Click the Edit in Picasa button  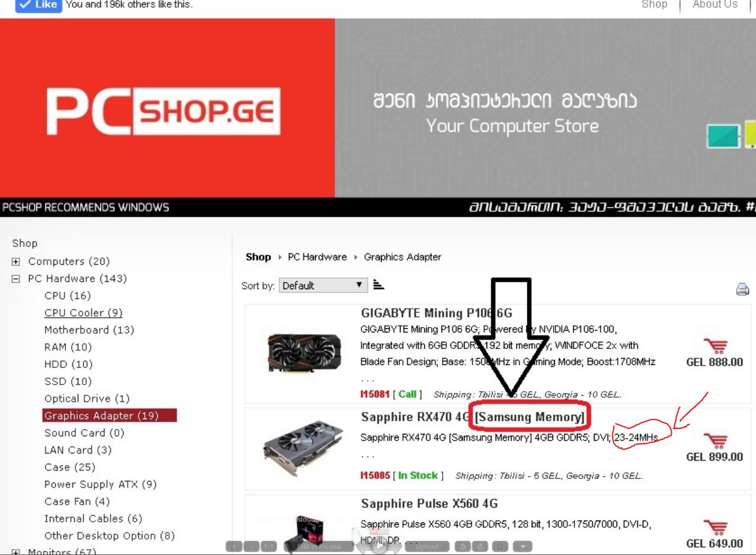[319, 546]
